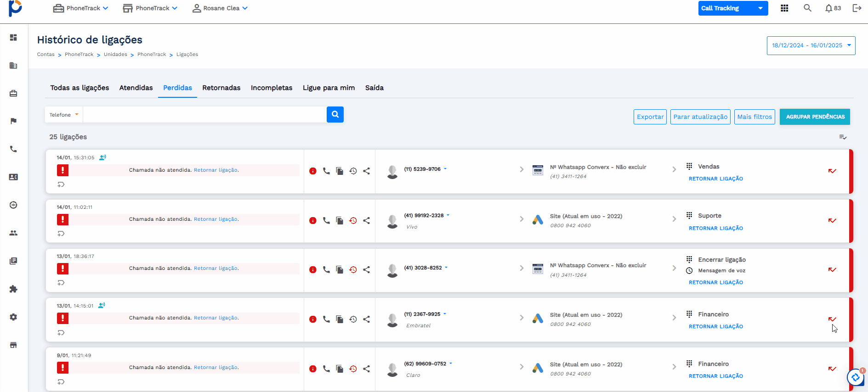868x392 pixels.
Task: Expand the PhoneTrack unit dropdown with store icon
Action: pyautogui.click(x=150, y=8)
